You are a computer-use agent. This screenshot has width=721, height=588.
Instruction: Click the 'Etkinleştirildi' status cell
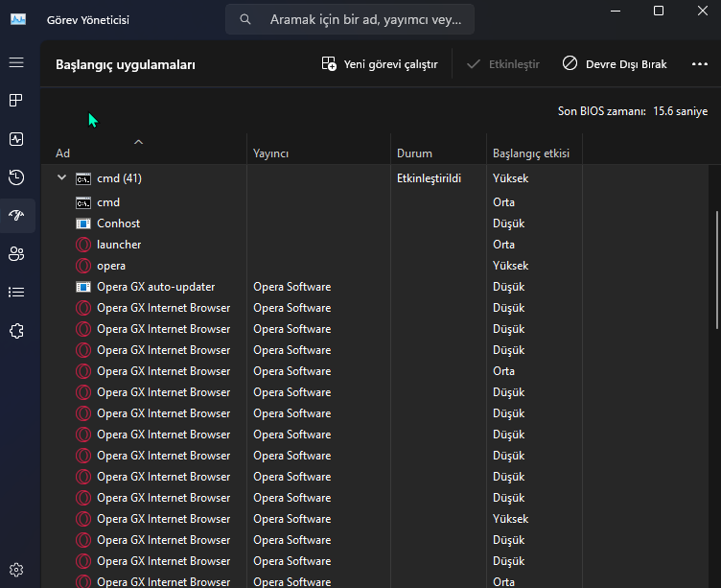click(429, 178)
